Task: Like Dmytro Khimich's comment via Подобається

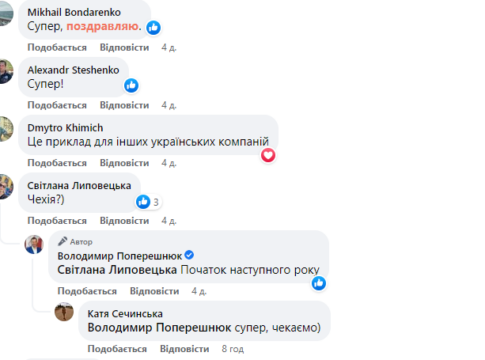Action: click(57, 163)
